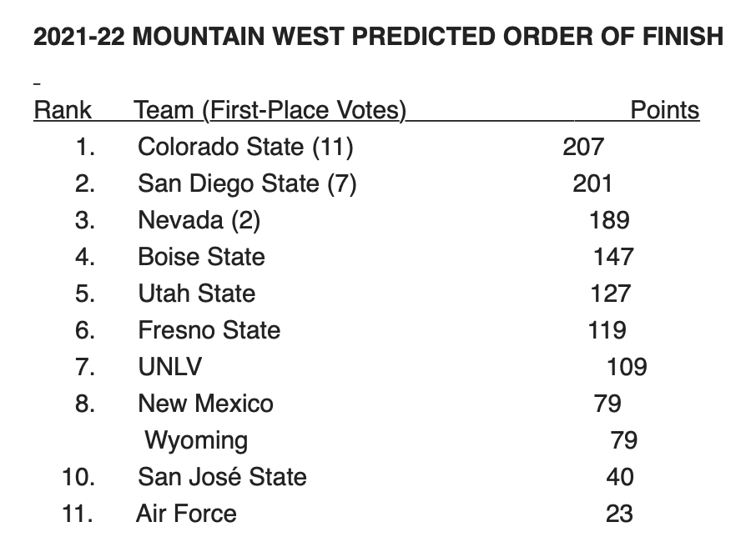This screenshot has height=547, width=756.
Task: Click the 23 points value
Action: (619, 514)
